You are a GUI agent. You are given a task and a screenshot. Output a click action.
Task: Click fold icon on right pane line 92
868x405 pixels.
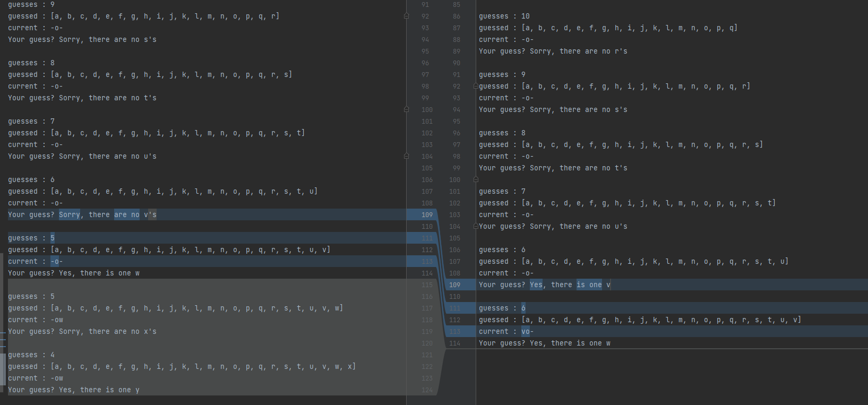pos(476,86)
